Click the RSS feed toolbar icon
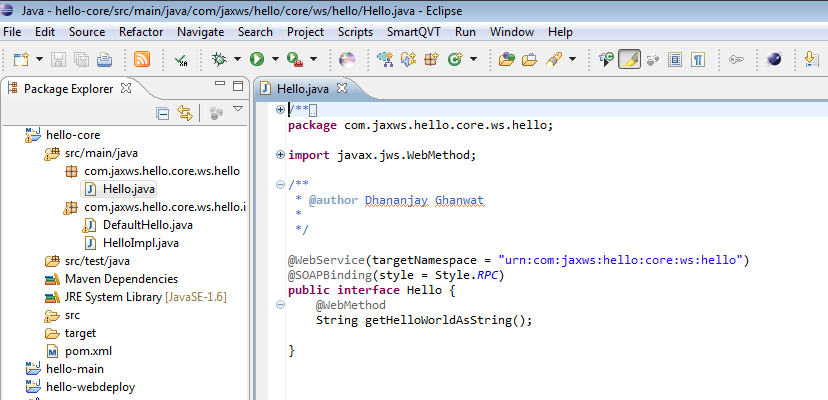The width and height of the screenshot is (828, 400). [142, 60]
